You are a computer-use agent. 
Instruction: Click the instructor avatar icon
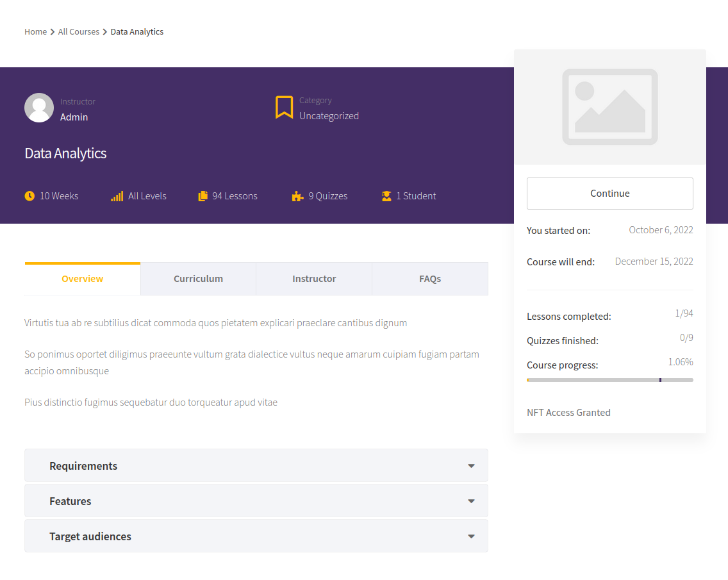(39, 108)
